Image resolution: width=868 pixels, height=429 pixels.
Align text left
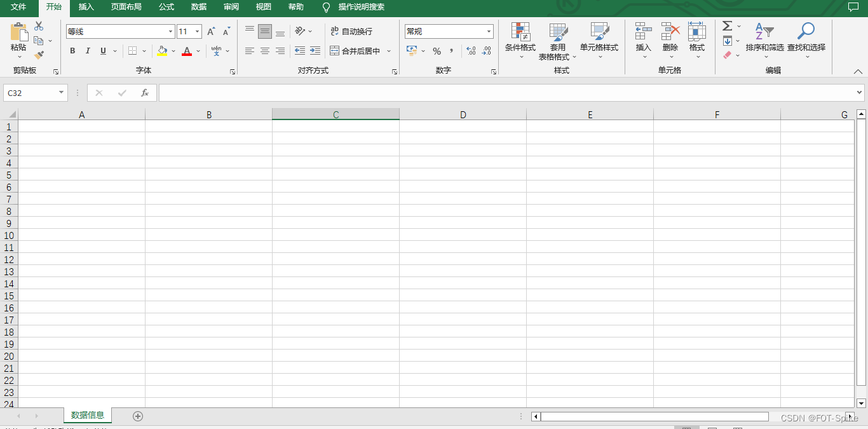(250, 51)
